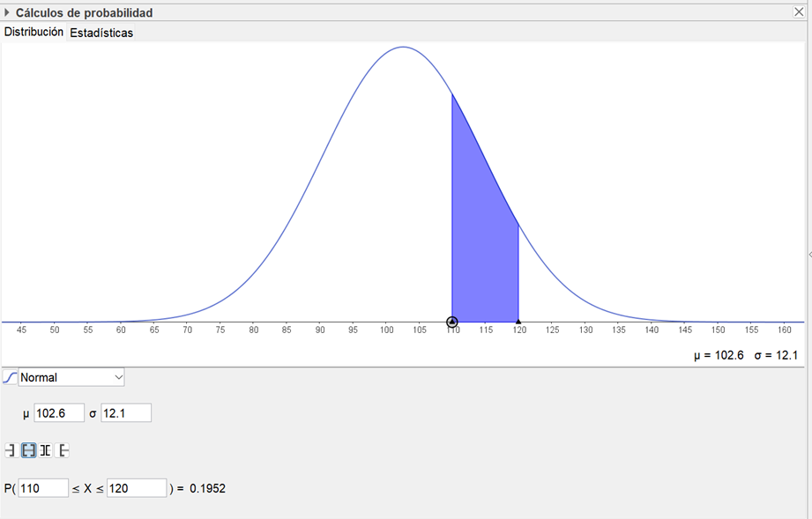812x519 pixels.
Task: Select the left-sided probability interval button
Action: click(x=11, y=450)
